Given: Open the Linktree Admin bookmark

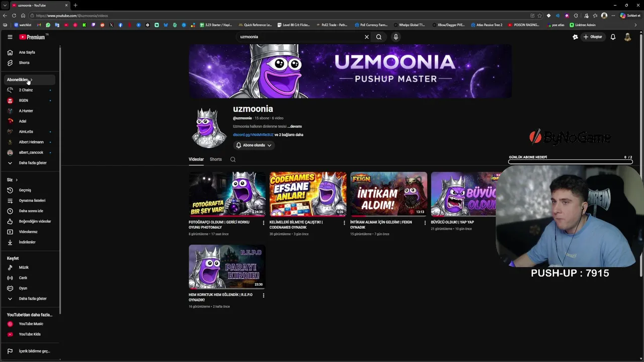Looking at the screenshot, I should (x=583, y=25).
